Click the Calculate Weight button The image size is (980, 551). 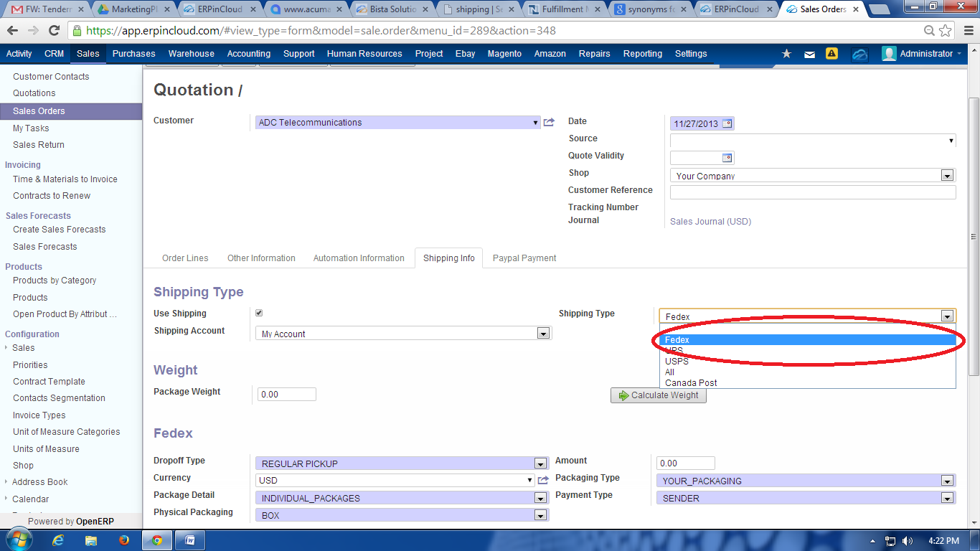click(659, 395)
